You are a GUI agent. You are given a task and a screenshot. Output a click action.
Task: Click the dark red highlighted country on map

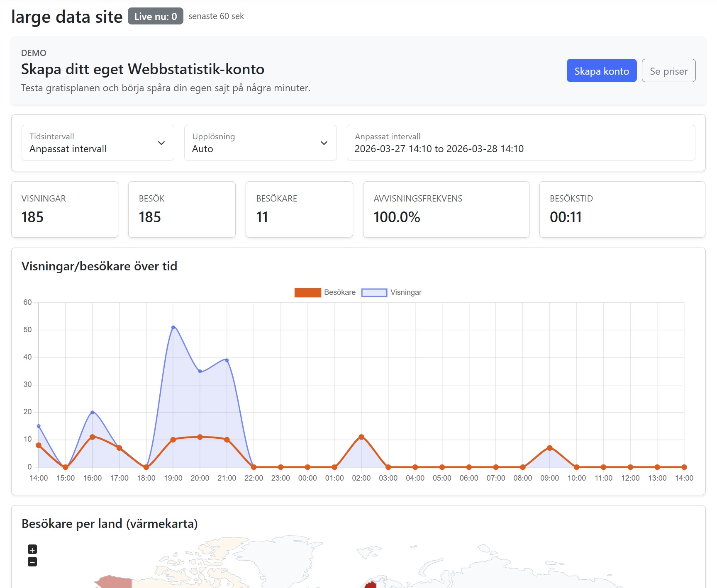pos(370,585)
